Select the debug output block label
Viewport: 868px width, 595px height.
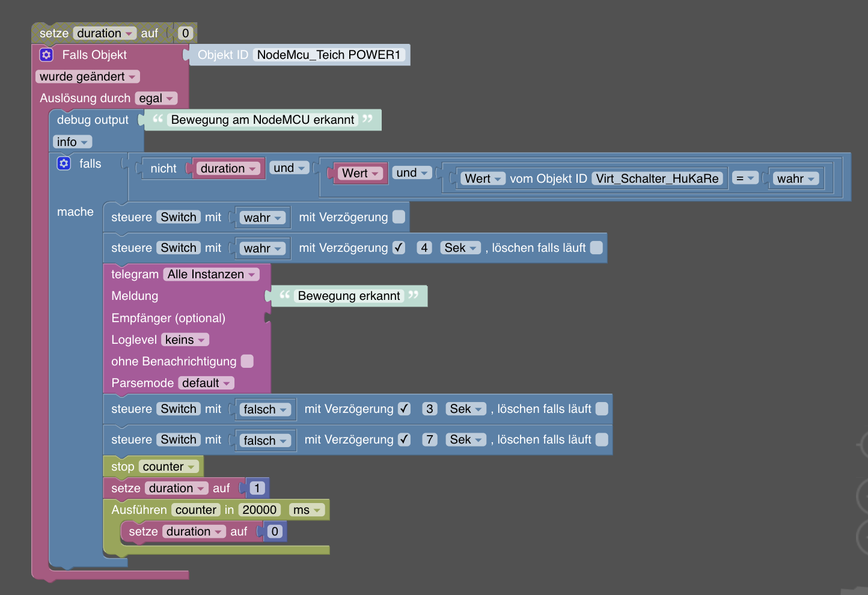[93, 120]
